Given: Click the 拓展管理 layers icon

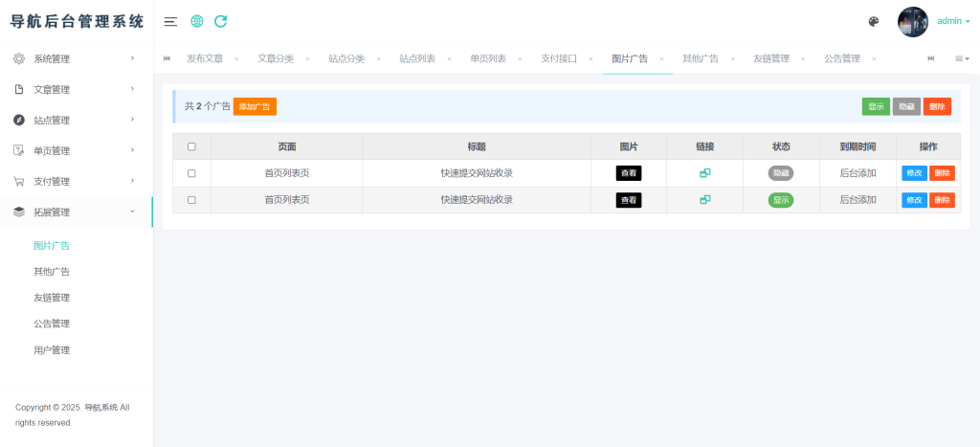Looking at the screenshot, I should click(19, 212).
